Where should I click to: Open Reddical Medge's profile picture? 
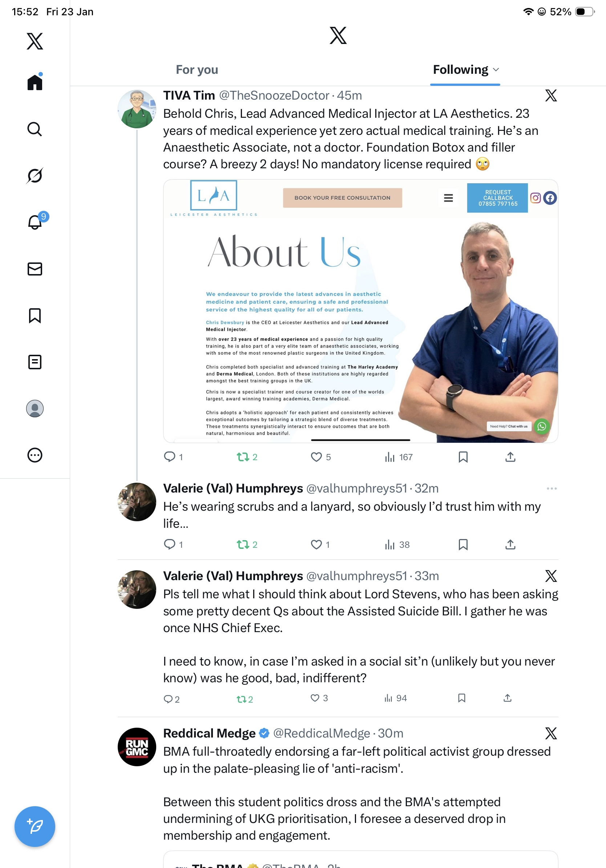coord(137,747)
